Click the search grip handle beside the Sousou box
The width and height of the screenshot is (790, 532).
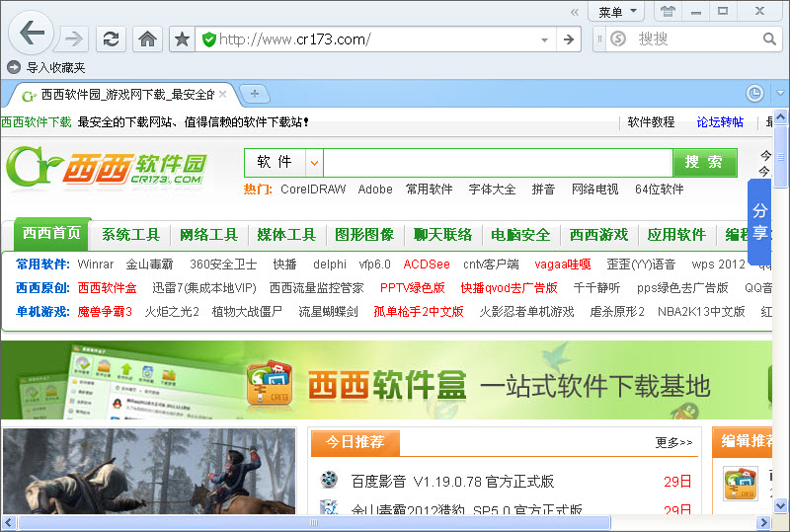(x=599, y=38)
